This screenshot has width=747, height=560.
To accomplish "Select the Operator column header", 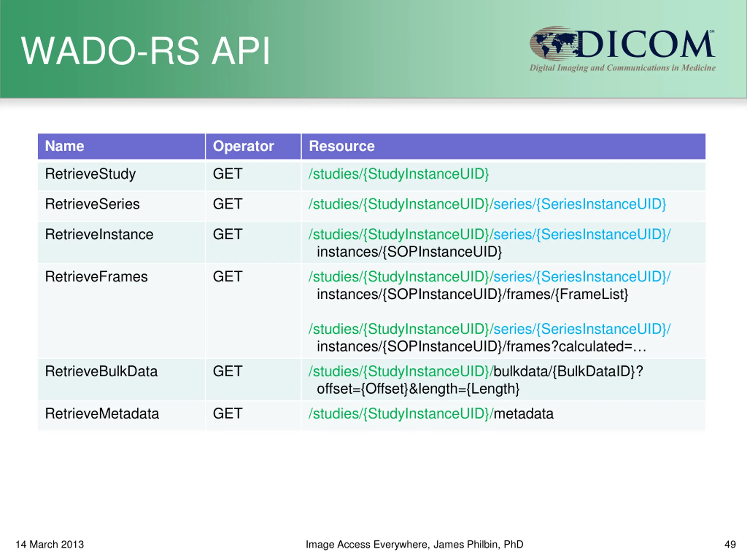I will [253, 146].
